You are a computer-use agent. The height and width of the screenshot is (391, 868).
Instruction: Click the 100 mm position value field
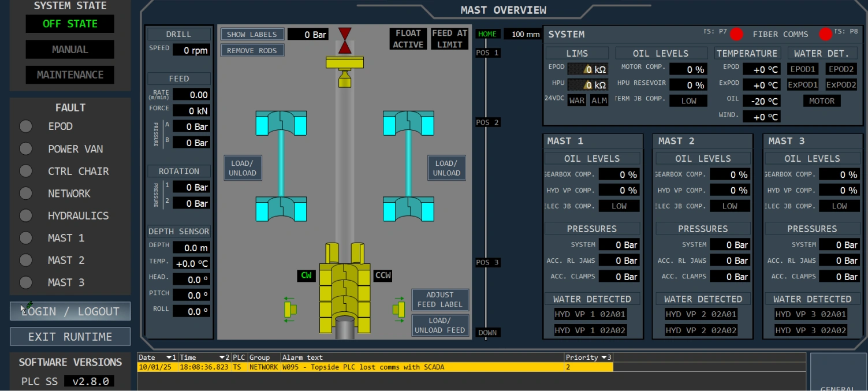pos(523,34)
